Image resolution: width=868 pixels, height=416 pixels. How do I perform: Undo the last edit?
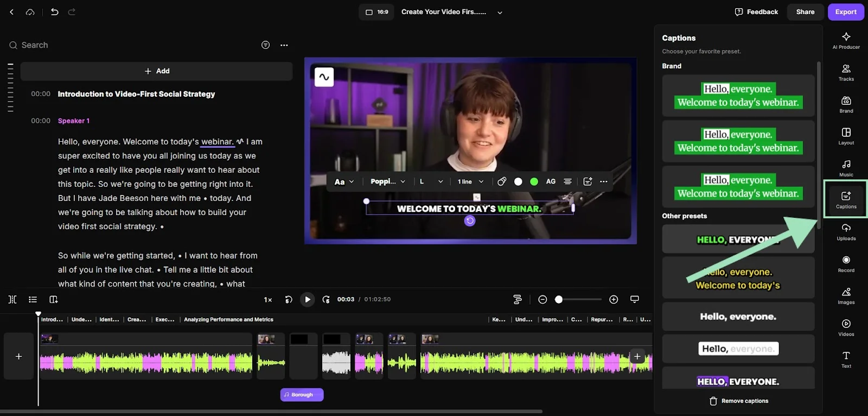54,11
